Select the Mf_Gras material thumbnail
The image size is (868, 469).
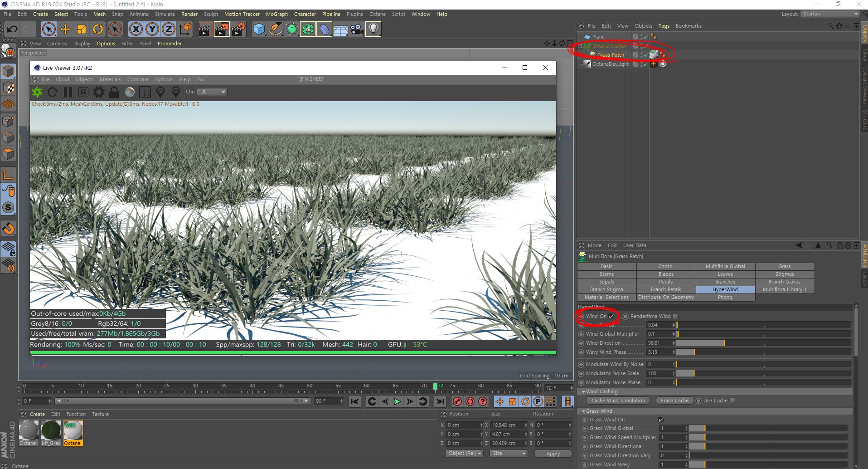point(51,433)
